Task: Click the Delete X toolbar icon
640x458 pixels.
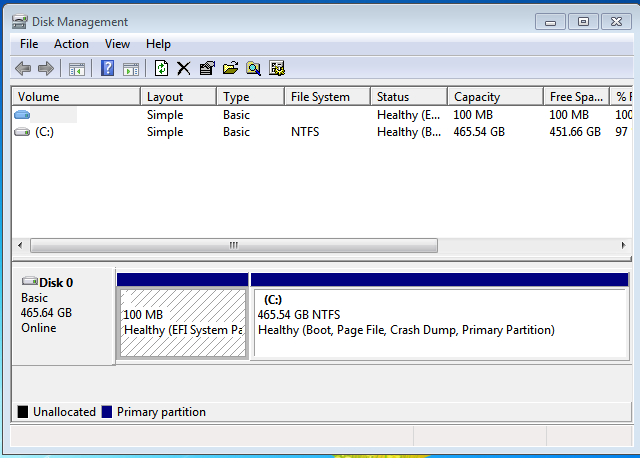Action: coord(184,68)
